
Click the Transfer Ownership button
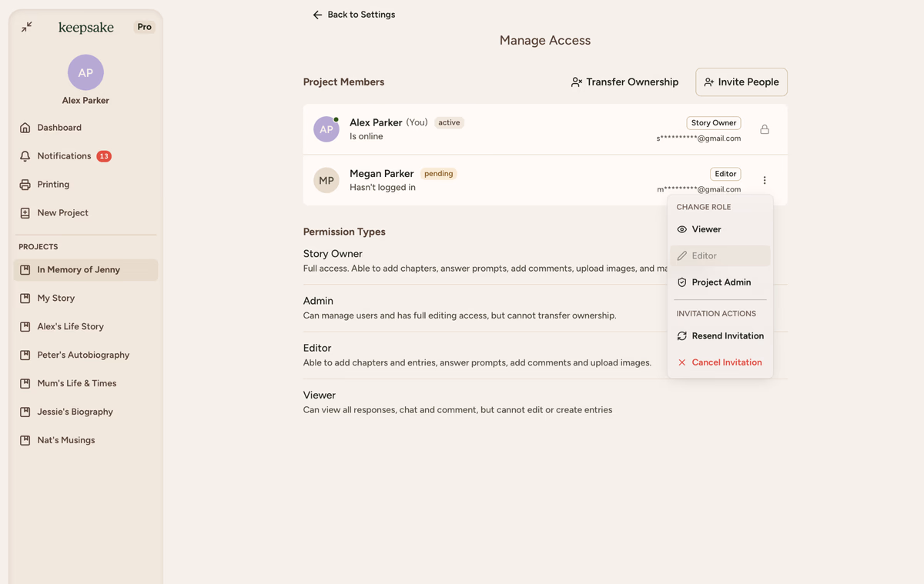pyautogui.click(x=624, y=82)
